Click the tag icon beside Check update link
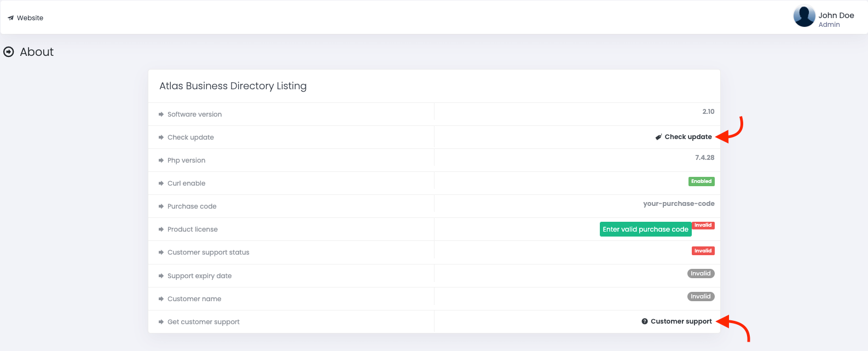Image resolution: width=868 pixels, height=351 pixels. [658, 137]
